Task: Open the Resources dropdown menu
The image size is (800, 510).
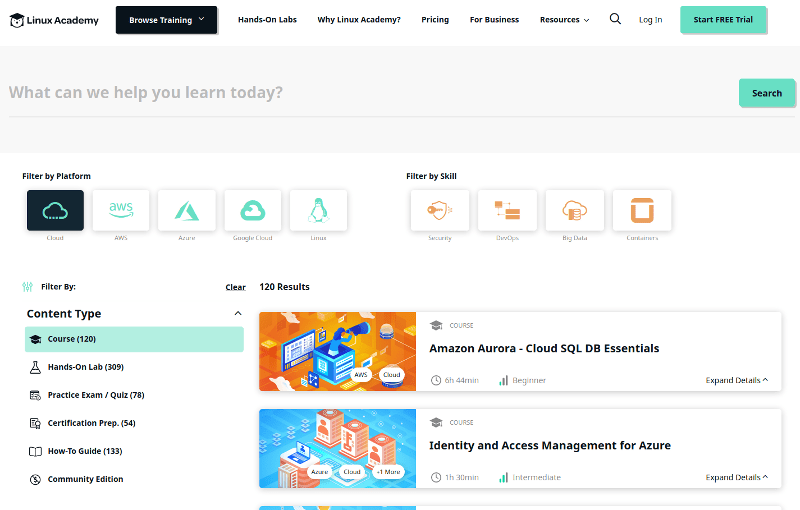Action: 564,20
